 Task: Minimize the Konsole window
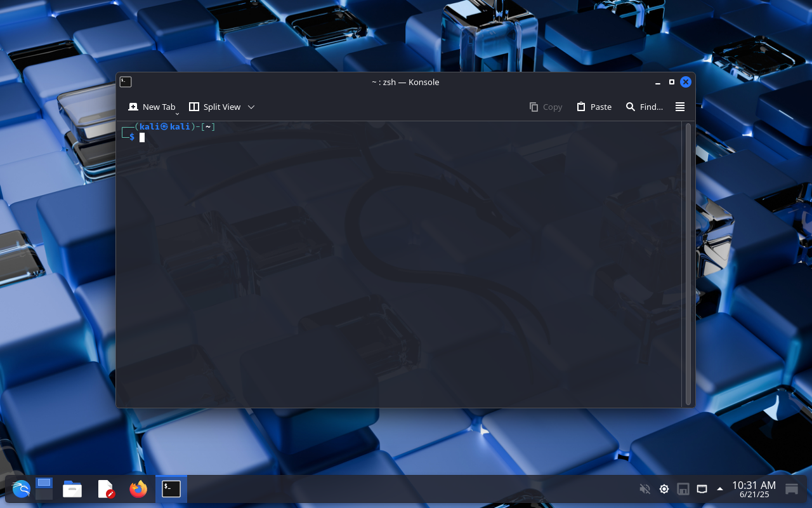tap(658, 82)
